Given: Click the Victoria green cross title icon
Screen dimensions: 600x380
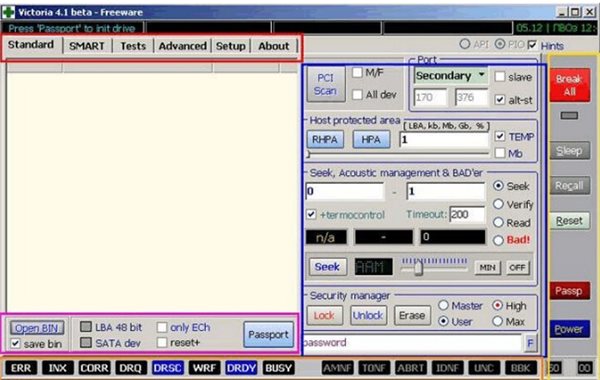Looking at the screenshot, I should (x=8, y=12).
